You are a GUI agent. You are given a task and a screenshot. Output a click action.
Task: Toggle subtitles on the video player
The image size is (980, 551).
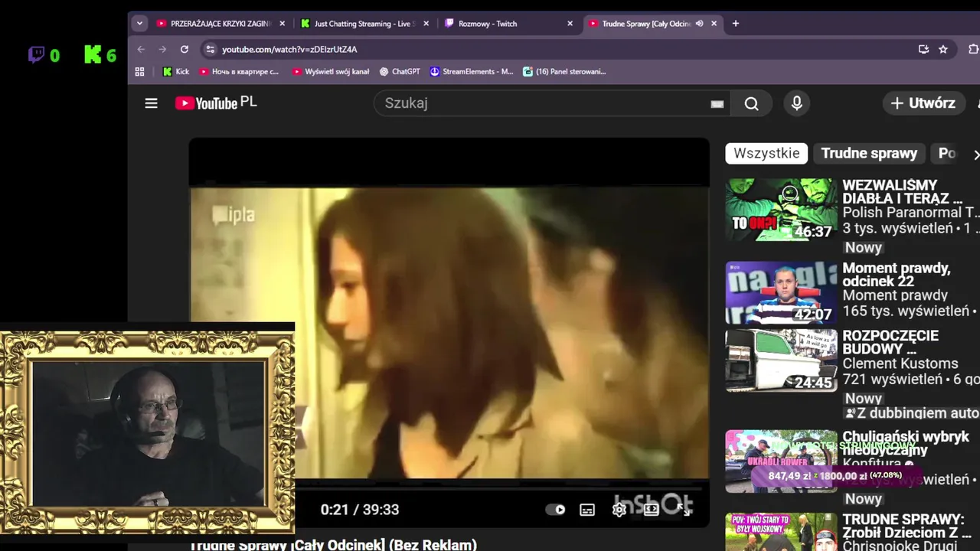pyautogui.click(x=587, y=510)
